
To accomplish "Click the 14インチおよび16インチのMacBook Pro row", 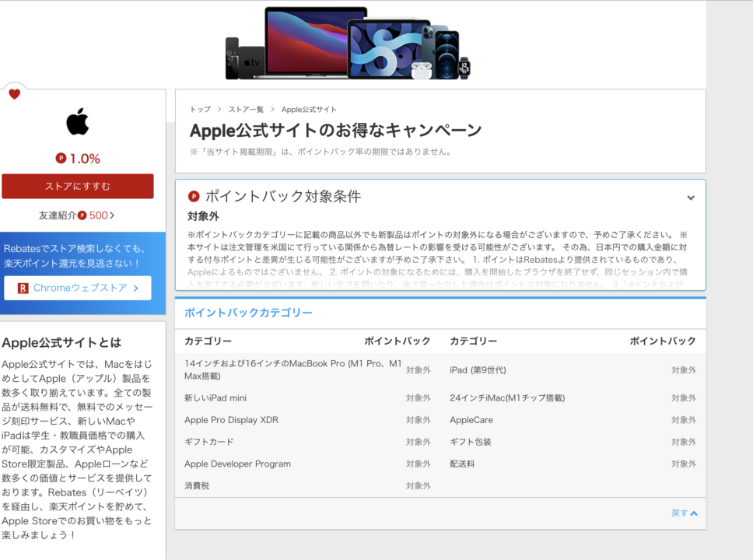I will (307, 369).
